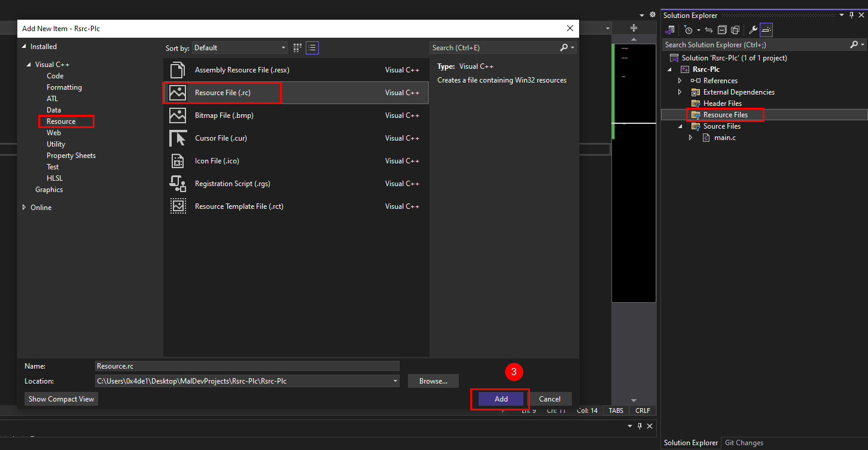Sync with Active Document in Solution Explorer

(x=709, y=30)
